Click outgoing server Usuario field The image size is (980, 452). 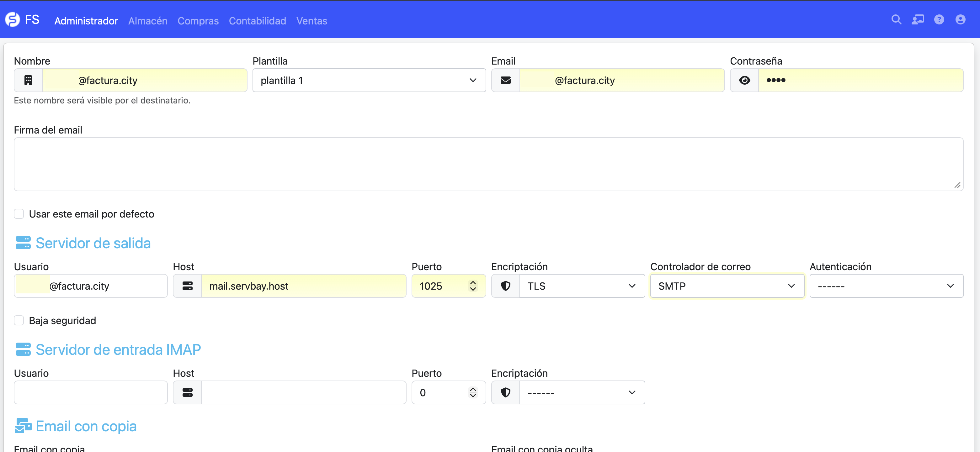click(x=91, y=286)
